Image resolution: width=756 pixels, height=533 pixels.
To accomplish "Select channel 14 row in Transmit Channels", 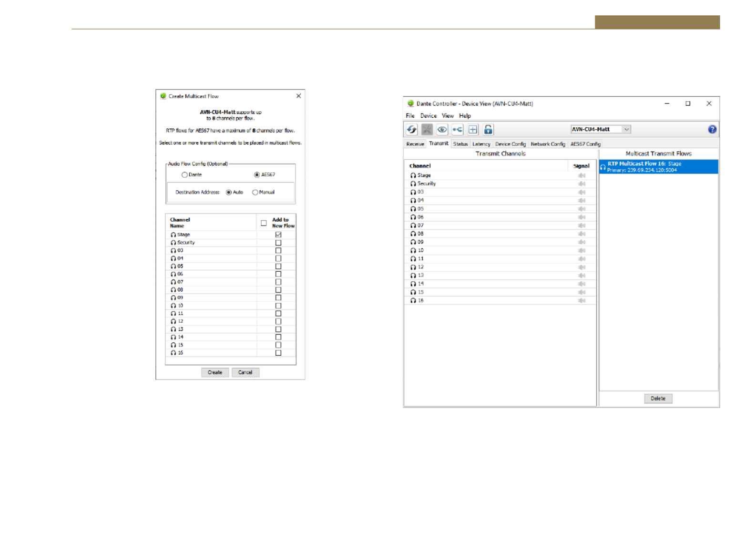I will coord(500,284).
